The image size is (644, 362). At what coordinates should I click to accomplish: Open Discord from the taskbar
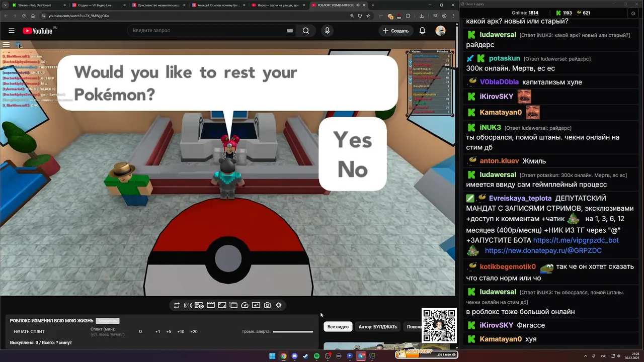(294, 356)
